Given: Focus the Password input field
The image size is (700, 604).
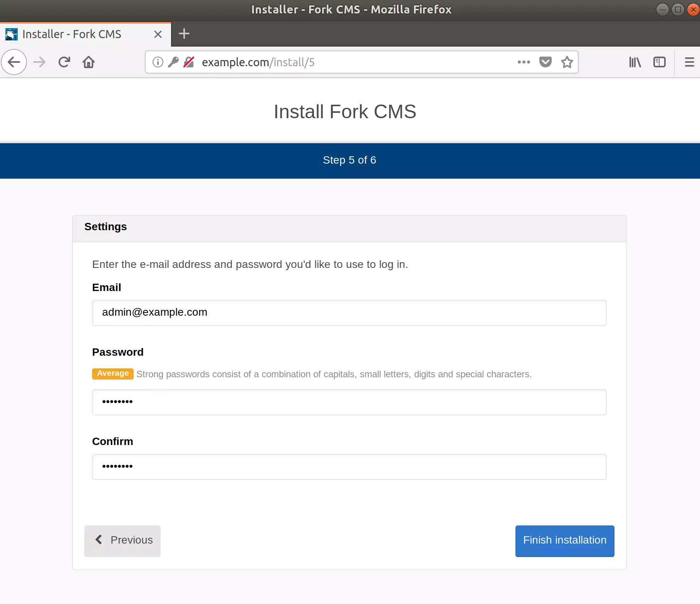Looking at the screenshot, I should [349, 402].
